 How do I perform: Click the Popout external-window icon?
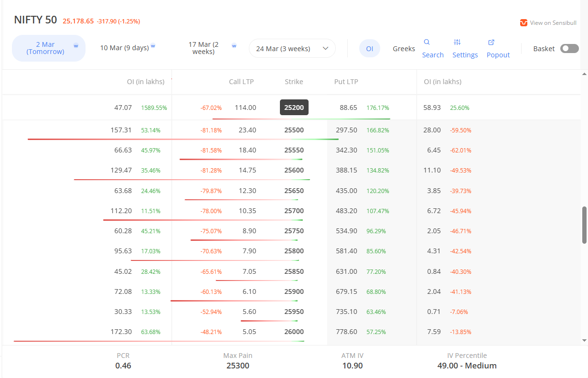click(491, 42)
